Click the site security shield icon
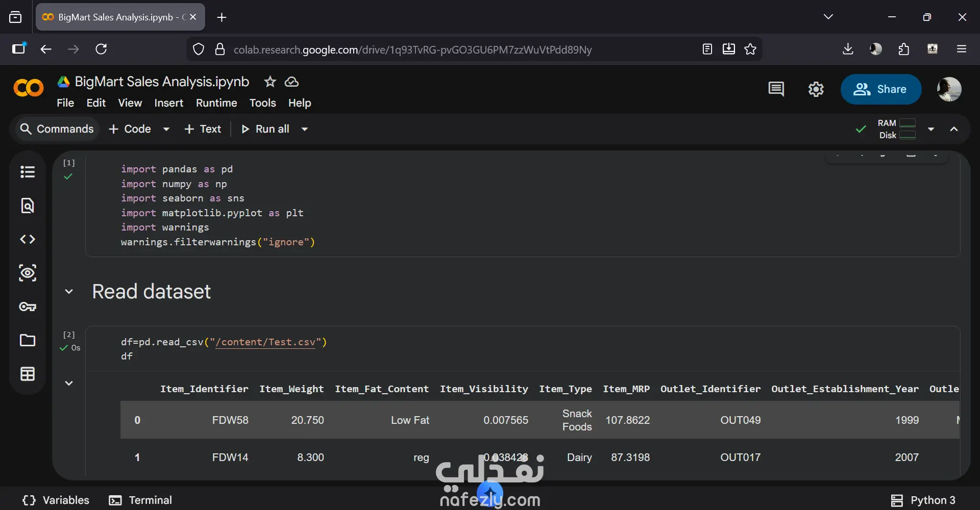 199,49
